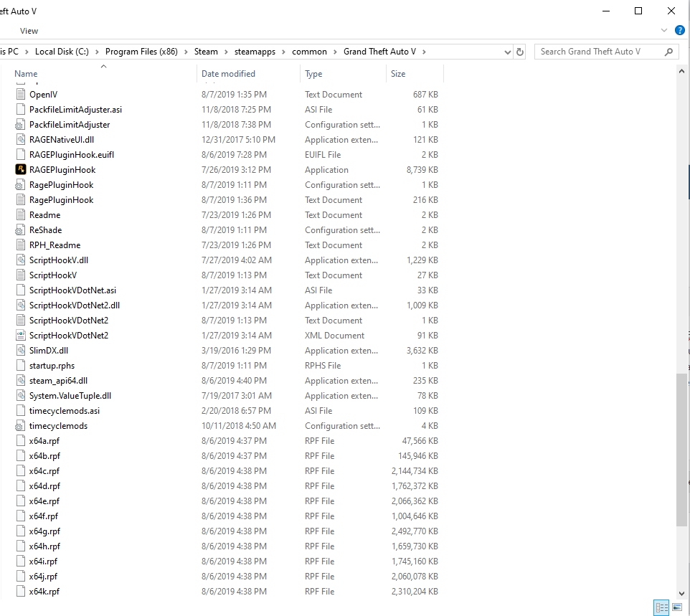Click the vertical scrollbar thumb
690x616 pixels.
tap(681, 449)
